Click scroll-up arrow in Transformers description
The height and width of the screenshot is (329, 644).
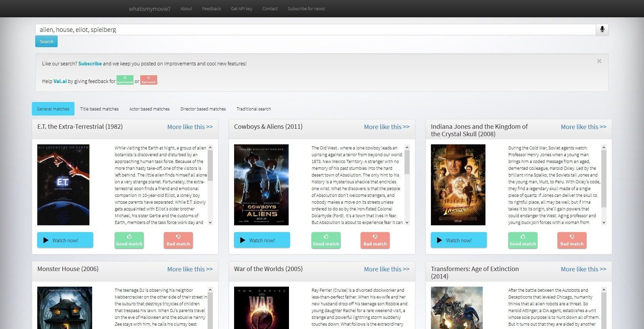pos(604,290)
